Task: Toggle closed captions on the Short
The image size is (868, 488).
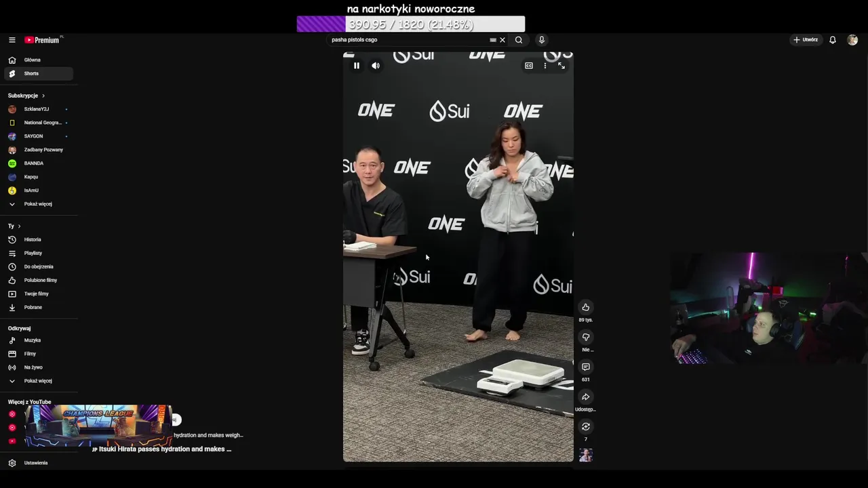Action: point(529,66)
